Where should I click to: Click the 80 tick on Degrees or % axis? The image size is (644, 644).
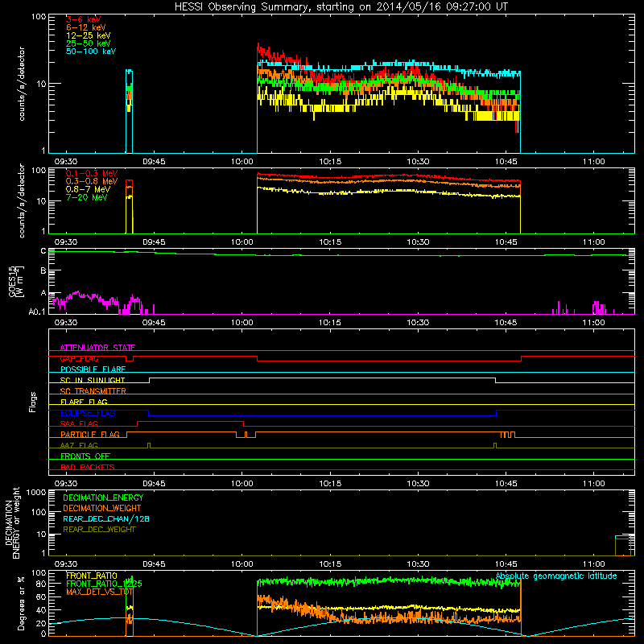[x=41, y=583]
